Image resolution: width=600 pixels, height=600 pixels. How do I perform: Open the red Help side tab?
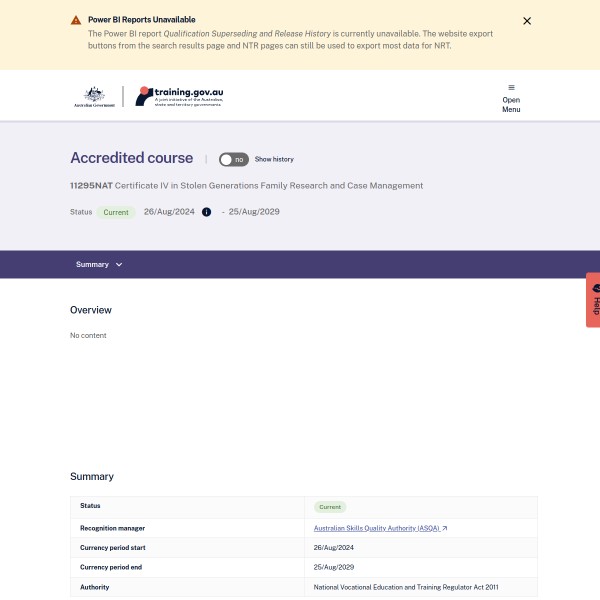[x=593, y=300]
